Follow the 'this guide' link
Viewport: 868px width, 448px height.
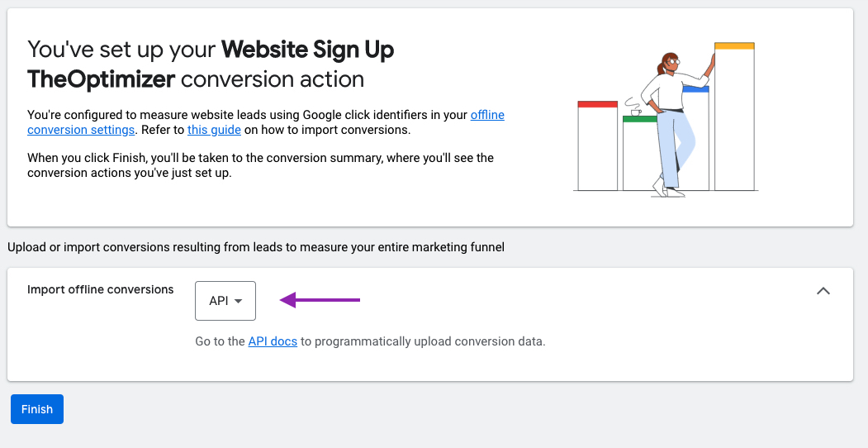click(x=214, y=130)
